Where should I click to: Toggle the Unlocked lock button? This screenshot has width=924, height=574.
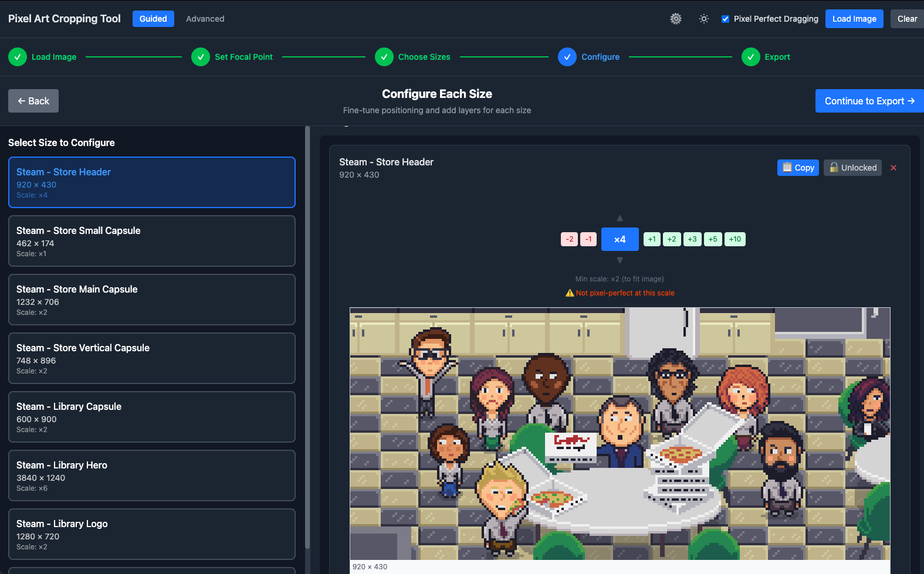852,168
